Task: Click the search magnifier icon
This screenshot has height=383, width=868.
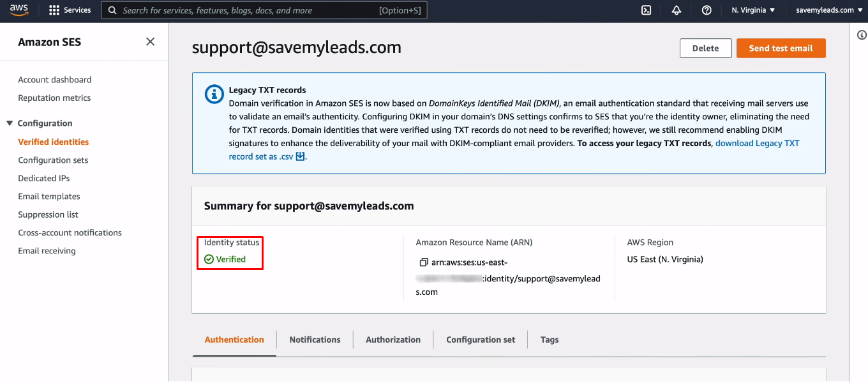Action: coord(112,10)
